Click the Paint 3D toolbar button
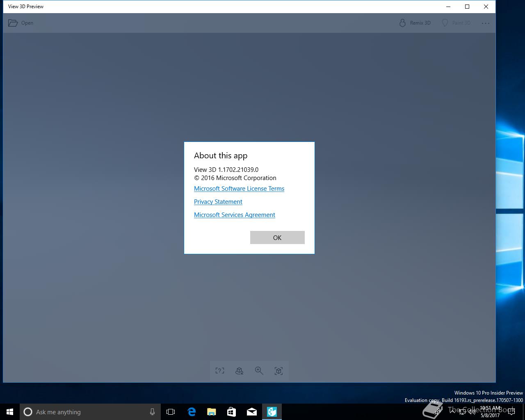Image resolution: width=525 pixels, height=420 pixels. coord(456,23)
